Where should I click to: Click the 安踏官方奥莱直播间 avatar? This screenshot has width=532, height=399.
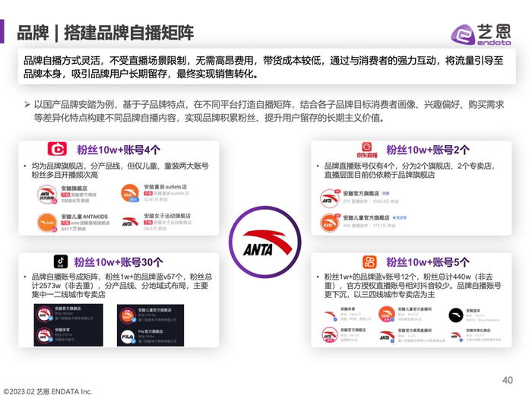click(x=386, y=336)
